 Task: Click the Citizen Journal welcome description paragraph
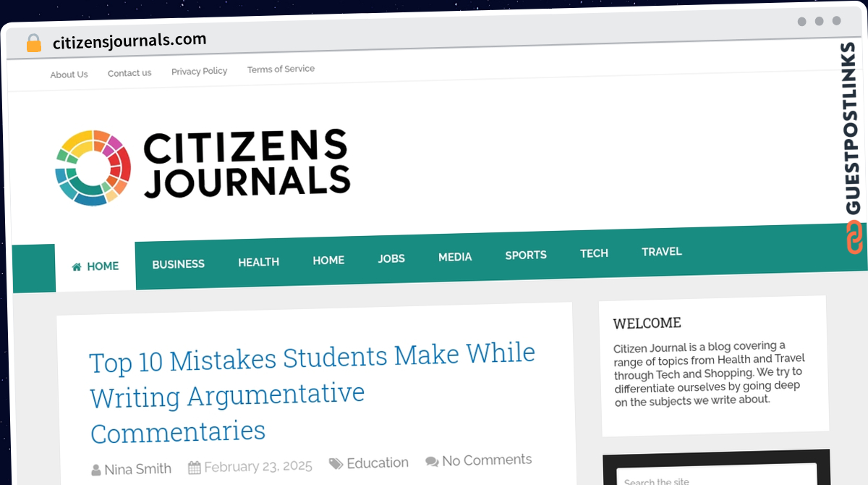(x=709, y=373)
